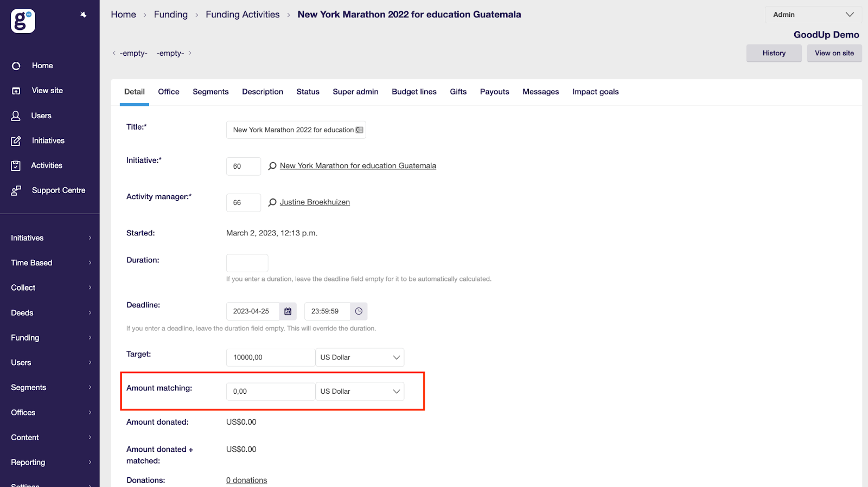
Task: Switch to the Office tab
Action: 169,92
